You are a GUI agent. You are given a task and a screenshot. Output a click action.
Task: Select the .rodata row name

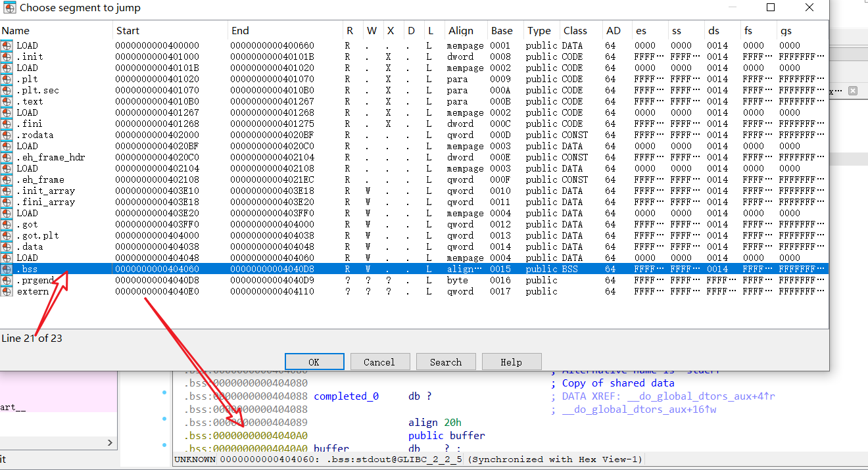pyautogui.click(x=35, y=135)
